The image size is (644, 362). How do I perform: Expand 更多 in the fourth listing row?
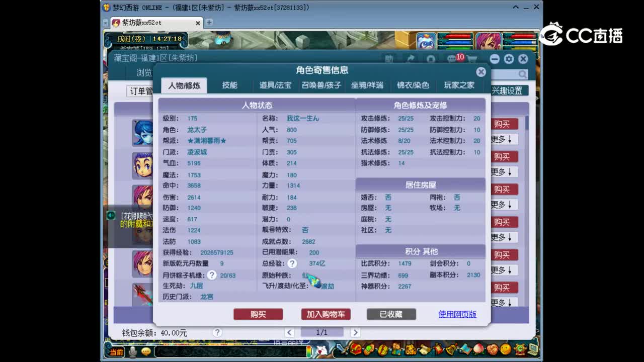coord(504,237)
